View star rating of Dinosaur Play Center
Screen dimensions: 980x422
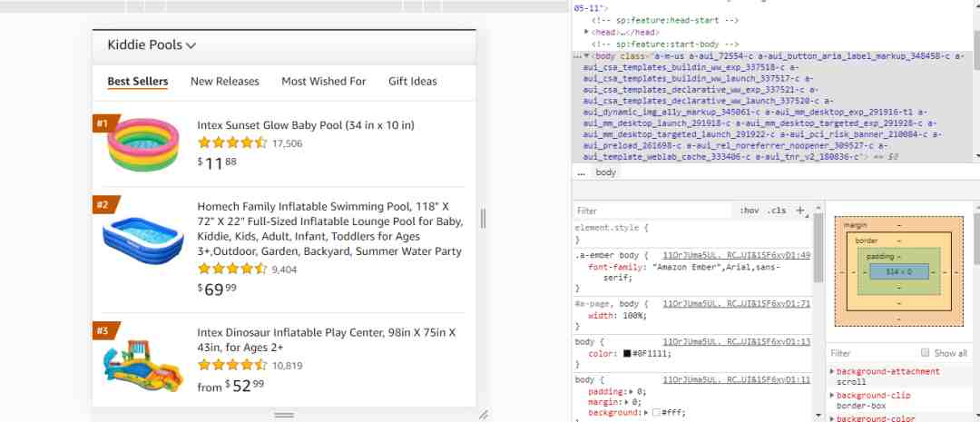[232, 365]
